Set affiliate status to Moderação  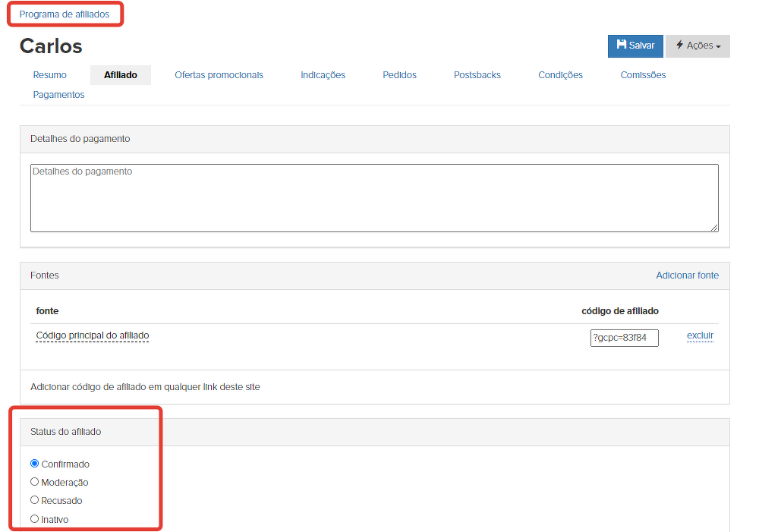(x=35, y=482)
